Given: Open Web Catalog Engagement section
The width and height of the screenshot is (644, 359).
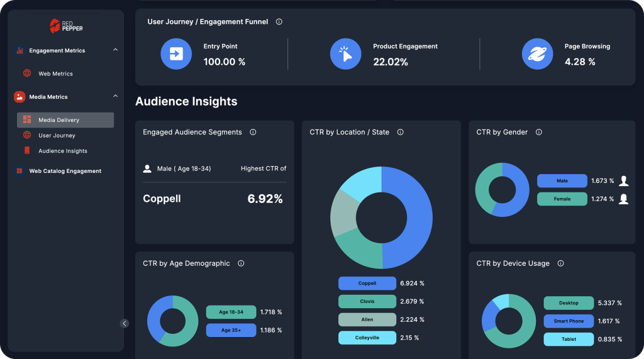Looking at the screenshot, I should click(65, 171).
